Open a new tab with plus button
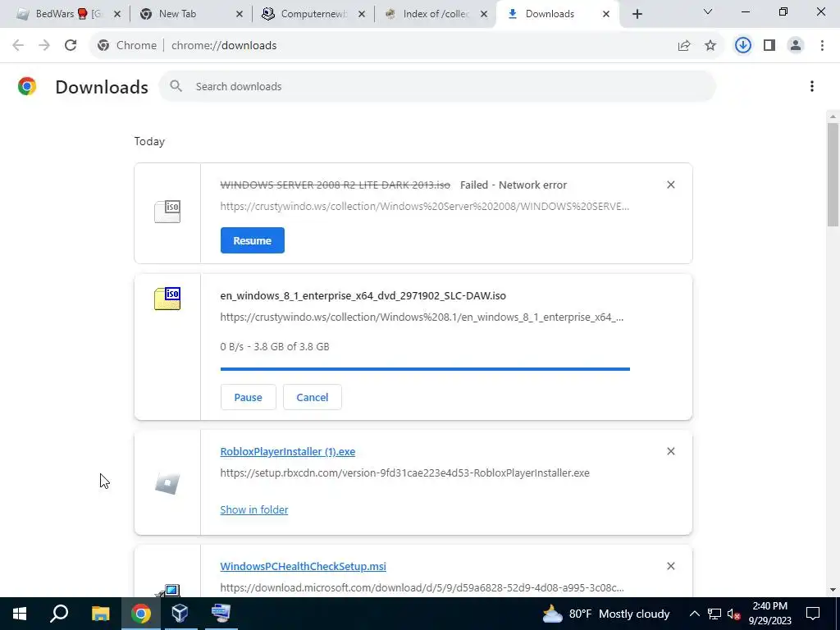 tap(637, 14)
